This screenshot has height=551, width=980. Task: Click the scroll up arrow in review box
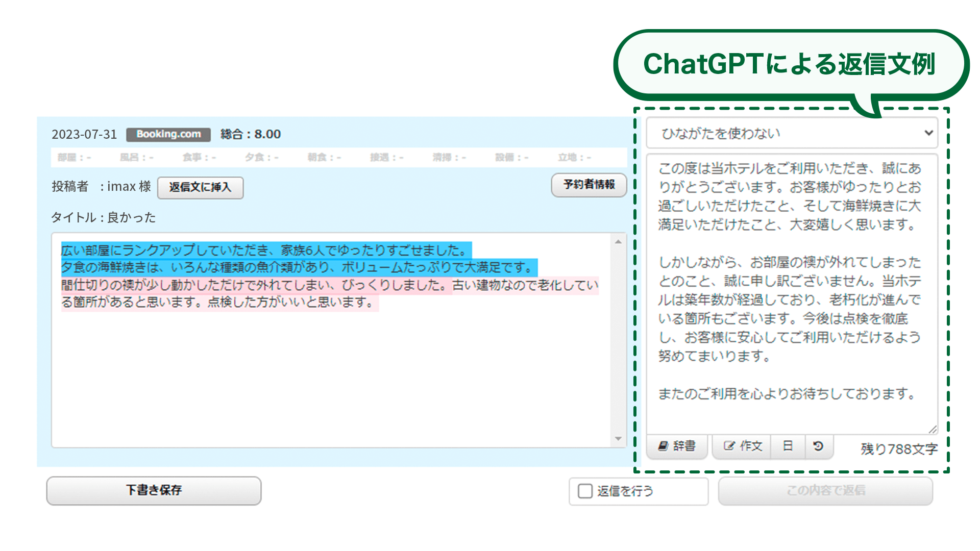pos(618,242)
